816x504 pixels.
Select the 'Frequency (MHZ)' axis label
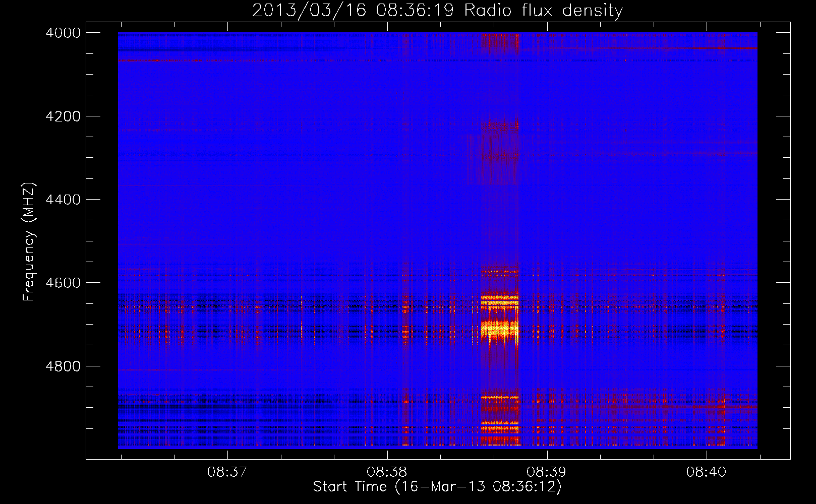pyautogui.click(x=29, y=242)
